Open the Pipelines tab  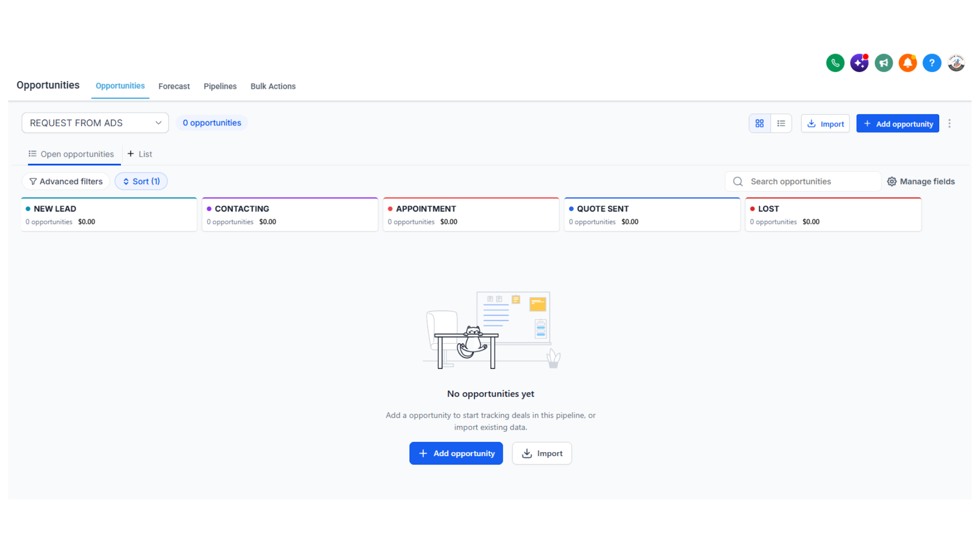[220, 86]
